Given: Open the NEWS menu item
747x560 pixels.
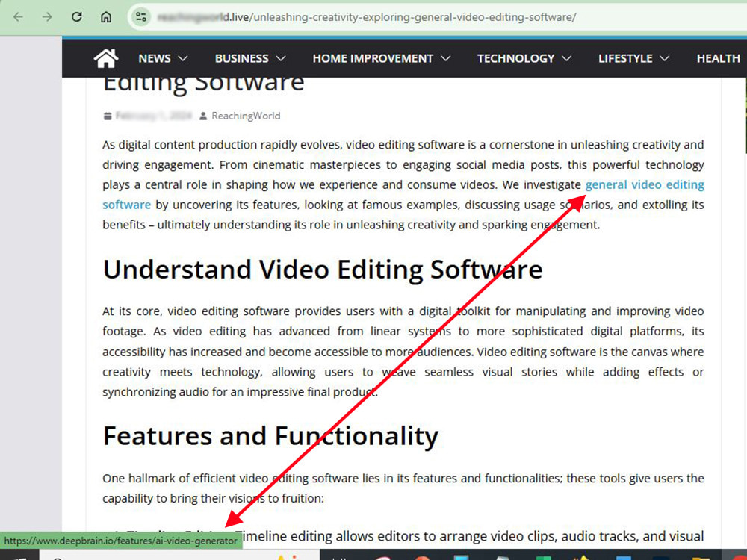Looking at the screenshot, I should (x=155, y=58).
